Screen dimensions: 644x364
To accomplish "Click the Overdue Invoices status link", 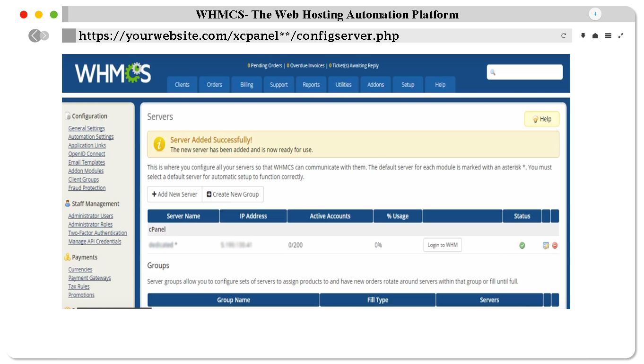I will (x=305, y=66).
